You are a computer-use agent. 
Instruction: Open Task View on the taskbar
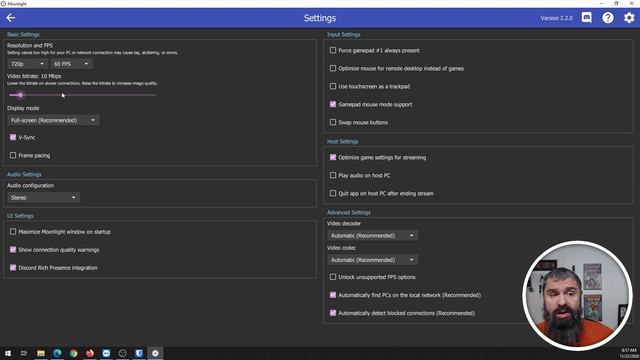coord(24,353)
